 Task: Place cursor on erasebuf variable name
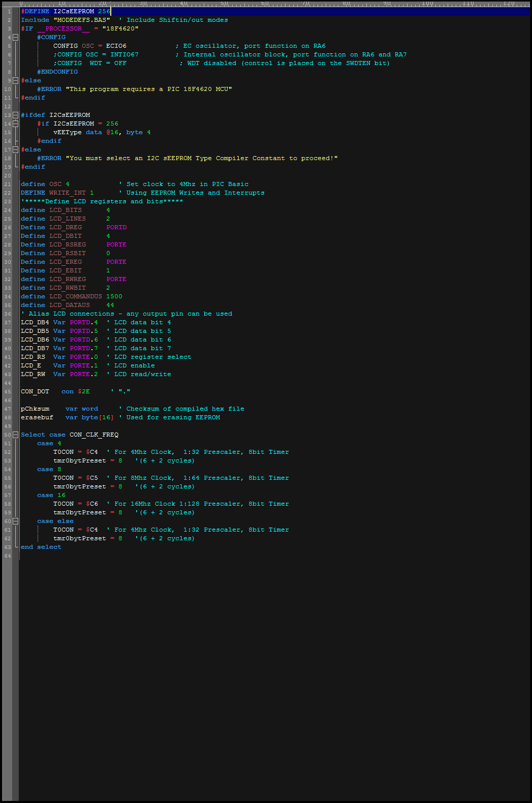pyautogui.click(x=37, y=417)
